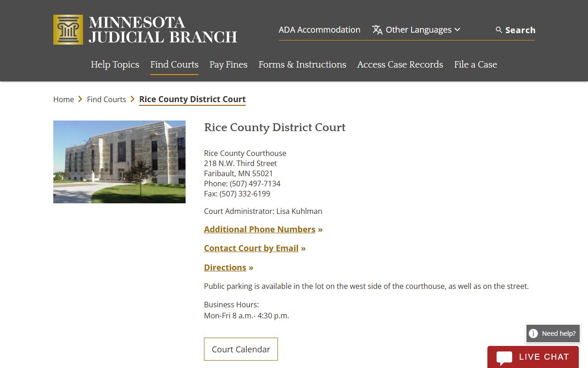Open the ADA Accommodation link

pyautogui.click(x=319, y=30)
